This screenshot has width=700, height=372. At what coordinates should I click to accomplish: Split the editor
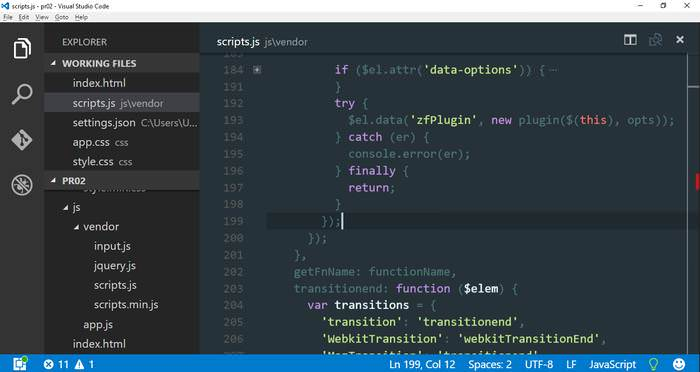630,40
